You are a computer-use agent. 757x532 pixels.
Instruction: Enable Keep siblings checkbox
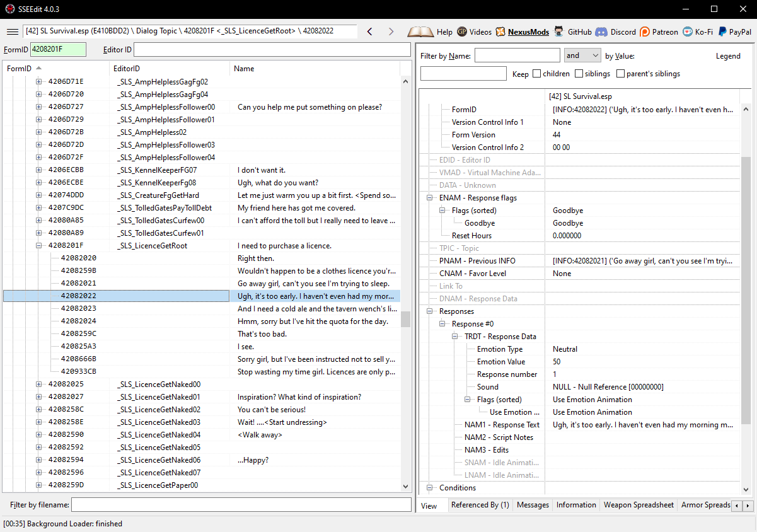tap(579, 74)
